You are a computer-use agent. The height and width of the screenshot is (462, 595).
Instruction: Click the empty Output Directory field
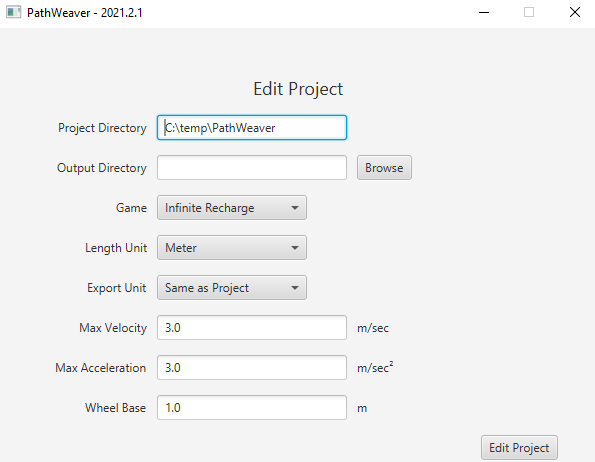[x=252, y=168]
